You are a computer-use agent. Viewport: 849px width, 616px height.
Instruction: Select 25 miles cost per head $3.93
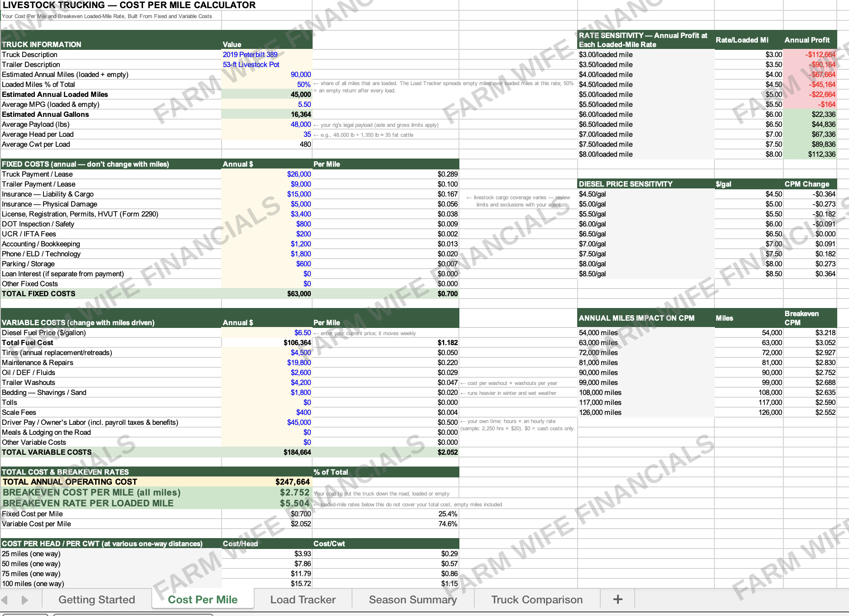point(267,554)
